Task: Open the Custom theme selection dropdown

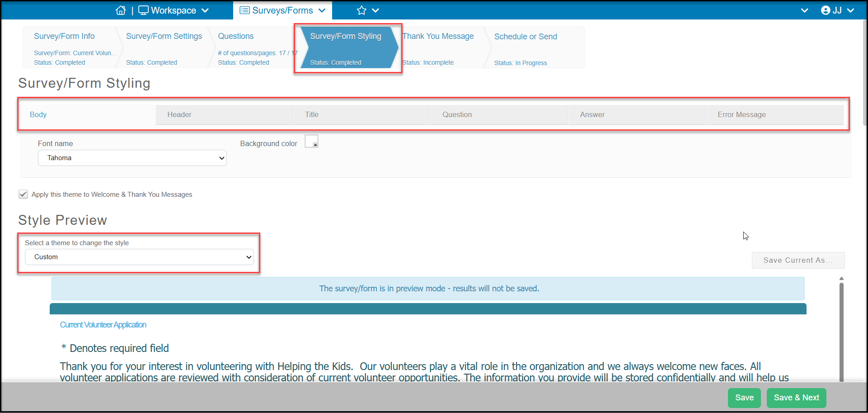Action: 139,257
